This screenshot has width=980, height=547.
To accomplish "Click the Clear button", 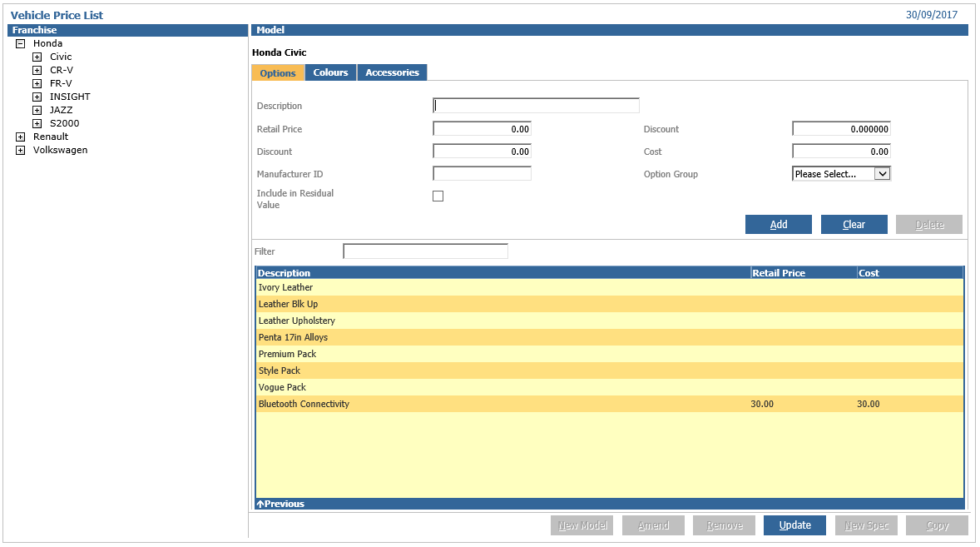I will [x=854, y=225].
